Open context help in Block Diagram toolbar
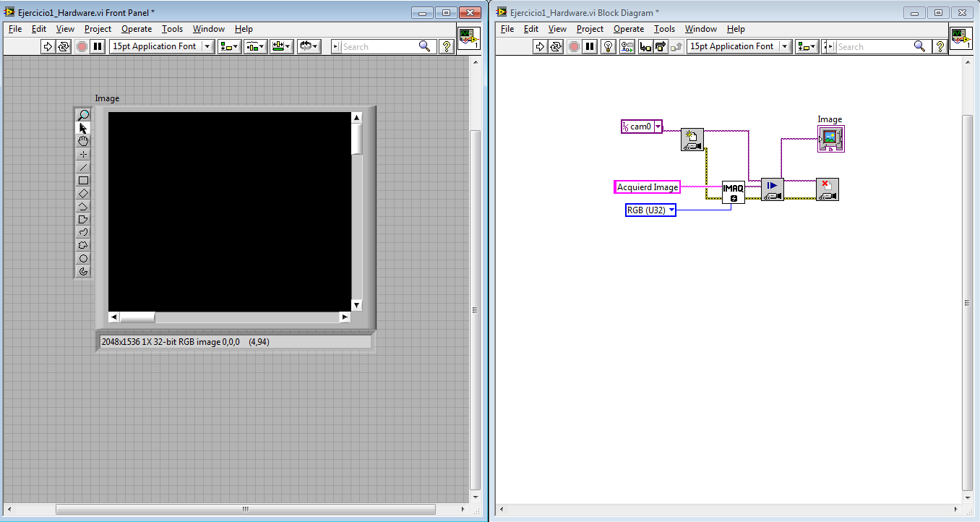Viewport: 980px width, 522px height. 940,46
